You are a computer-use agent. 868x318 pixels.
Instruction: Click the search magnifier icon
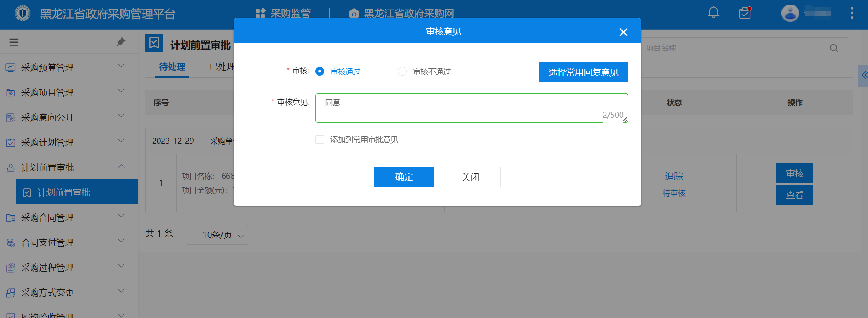click(834, 48)
